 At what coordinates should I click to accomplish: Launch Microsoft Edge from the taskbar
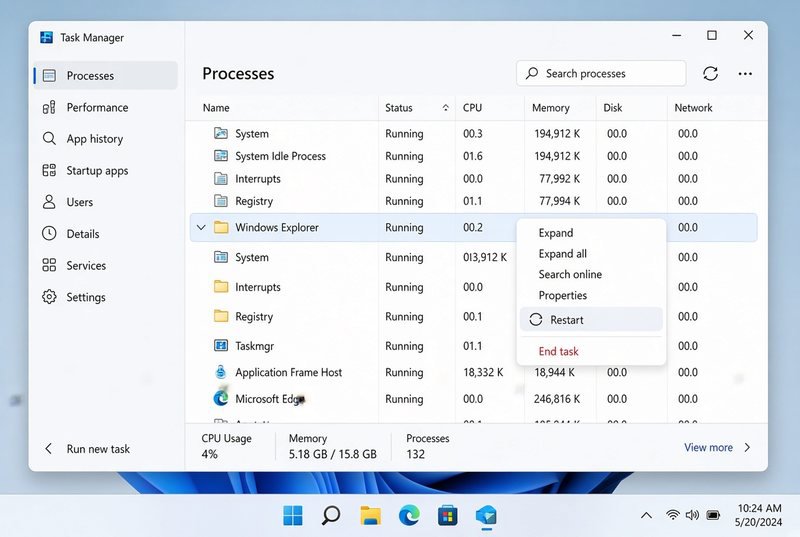(x=409, y=516)
